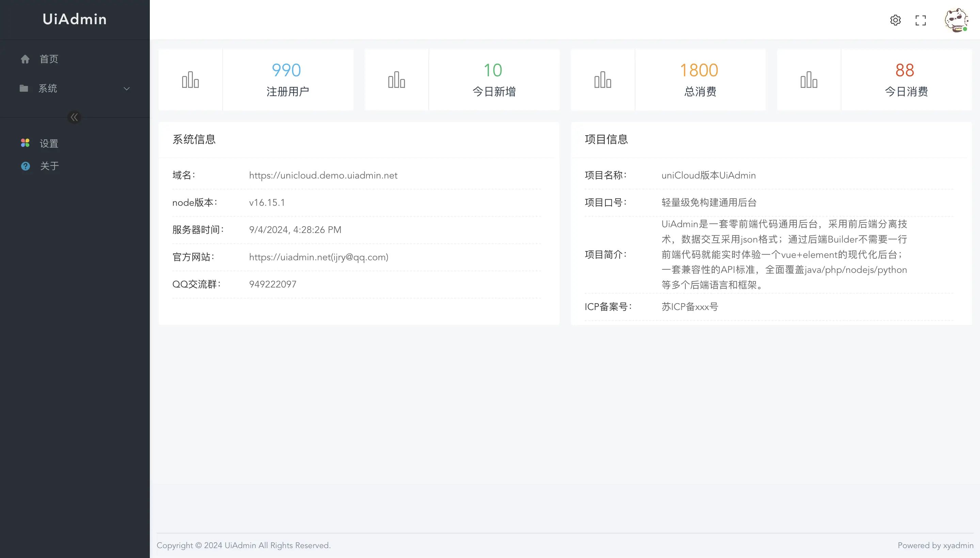The image size is (980, 558).
Task: Toggle fullscreen mode icon
Action: pos(920,20)
